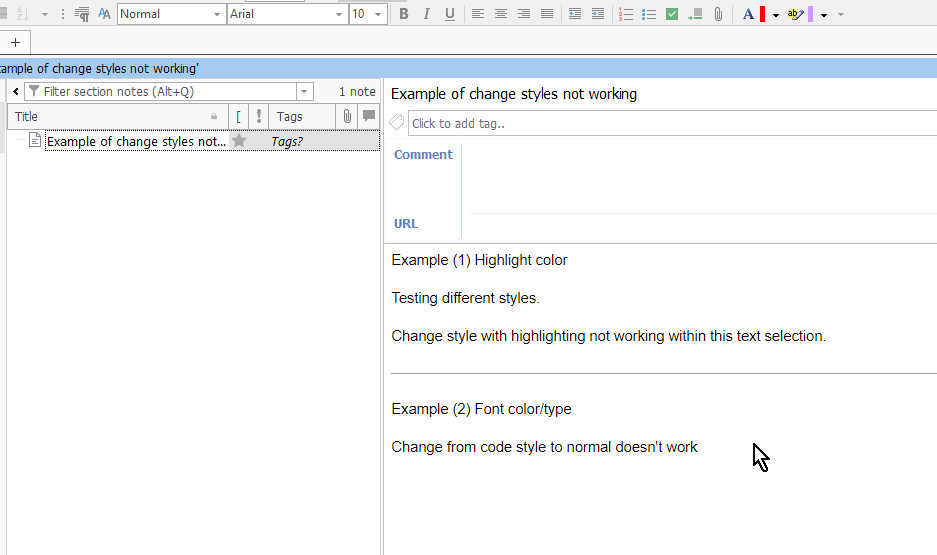The width and height of the screenshot is (937, 555).
Task: Click the paperclip attach icon in toolbar
Action: tap(718, 14)
